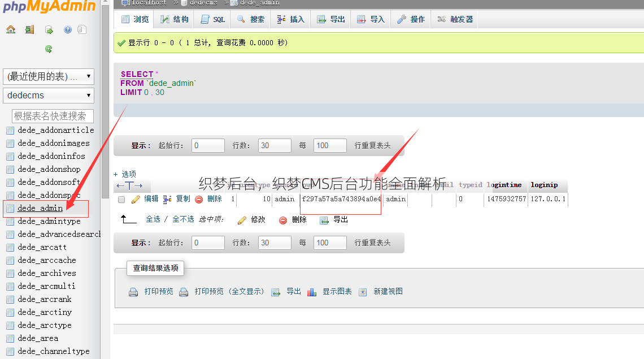Screen dimensions: 644x359
Task: Click 显示 button in bottom display bar
Action: point(141,243)
